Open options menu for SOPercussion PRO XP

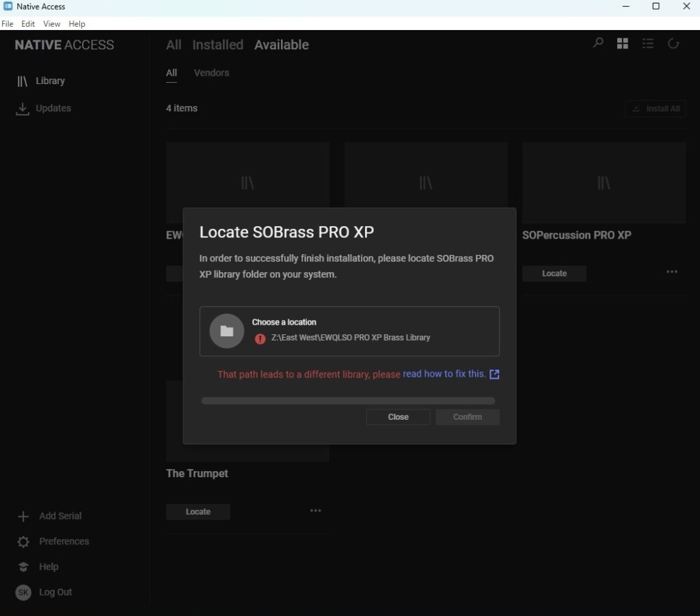672,272
